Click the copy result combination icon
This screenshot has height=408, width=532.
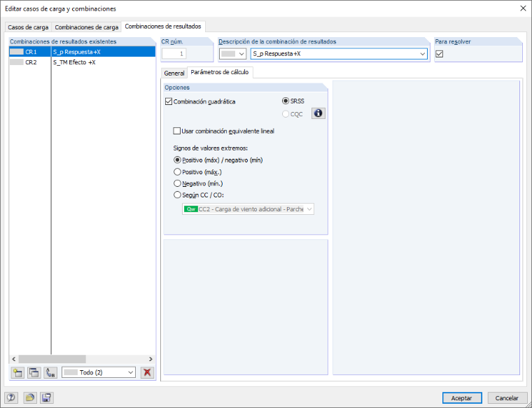(x=34, y=372)
